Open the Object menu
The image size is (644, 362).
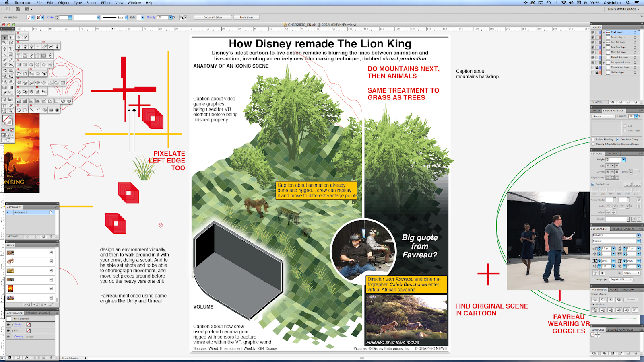click(x=64, y=3)
